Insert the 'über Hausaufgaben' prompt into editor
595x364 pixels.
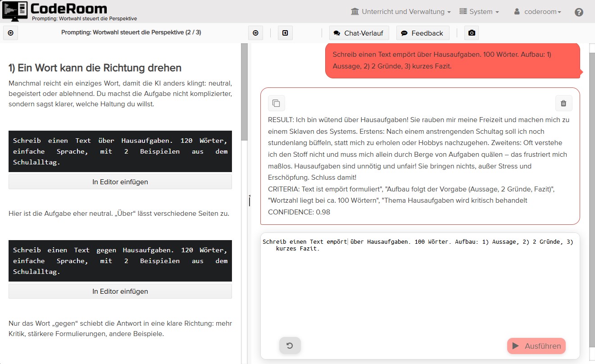(120, 182)
